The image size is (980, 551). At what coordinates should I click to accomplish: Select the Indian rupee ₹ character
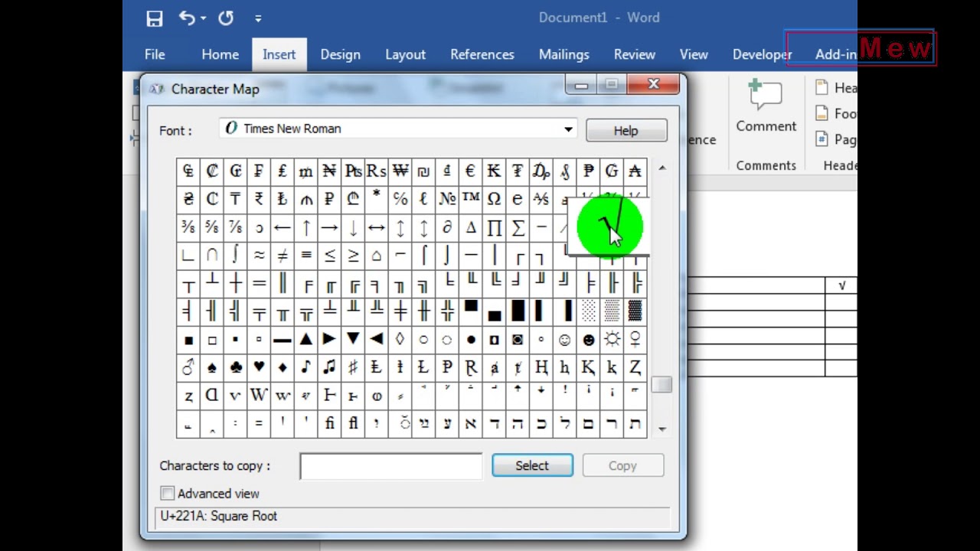[259, 199]
